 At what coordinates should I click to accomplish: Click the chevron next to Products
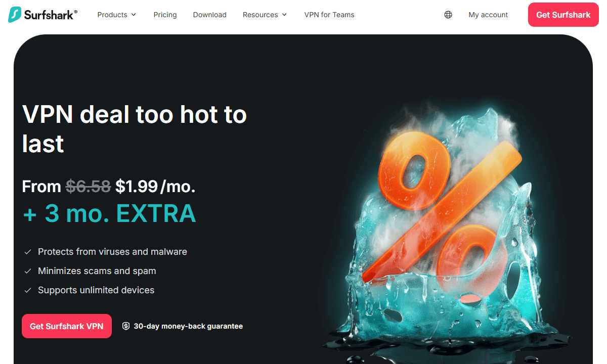point(134,15)
